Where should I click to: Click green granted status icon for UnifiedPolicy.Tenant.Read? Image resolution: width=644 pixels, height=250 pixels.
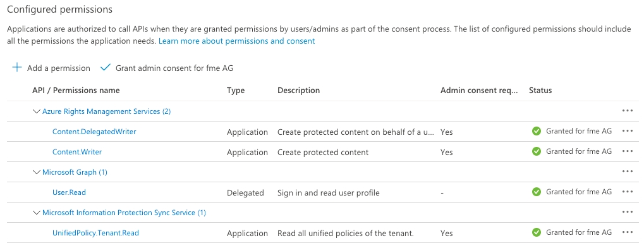pos(537,232)
